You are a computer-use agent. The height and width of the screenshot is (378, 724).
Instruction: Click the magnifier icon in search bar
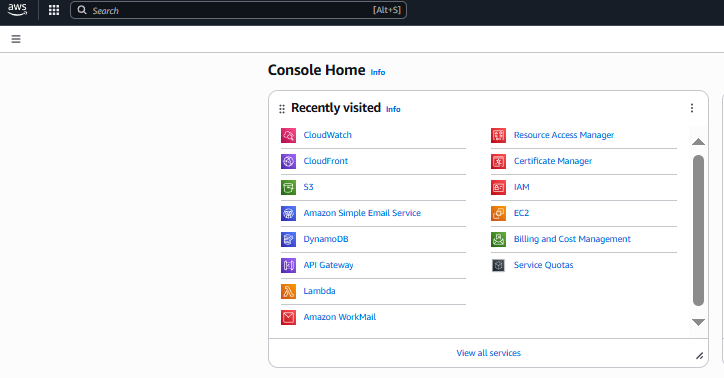tap(82, 10)
